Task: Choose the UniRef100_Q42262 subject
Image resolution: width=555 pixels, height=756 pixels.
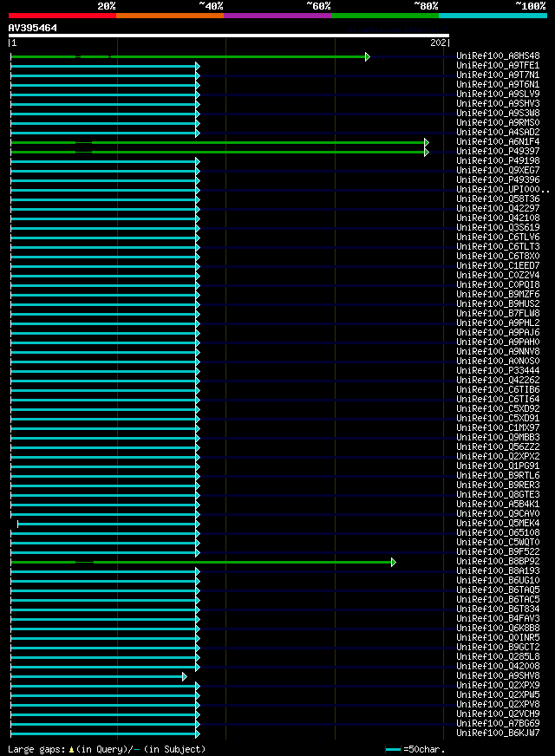Action: 498,381
